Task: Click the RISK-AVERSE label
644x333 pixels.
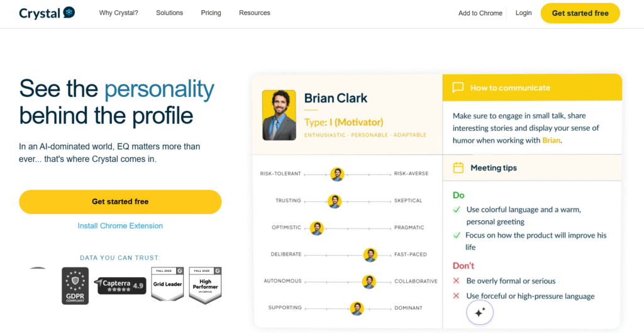Action: 411,174
